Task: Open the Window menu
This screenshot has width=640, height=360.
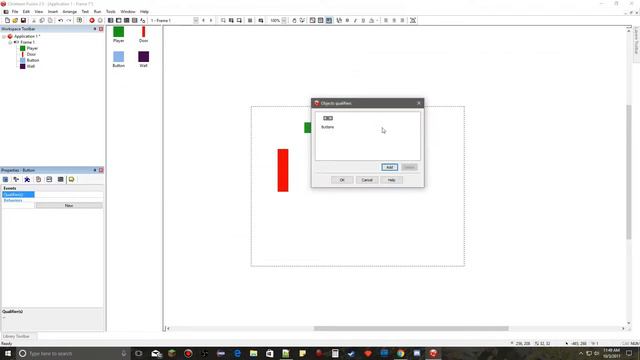Action: pos(128,12)
